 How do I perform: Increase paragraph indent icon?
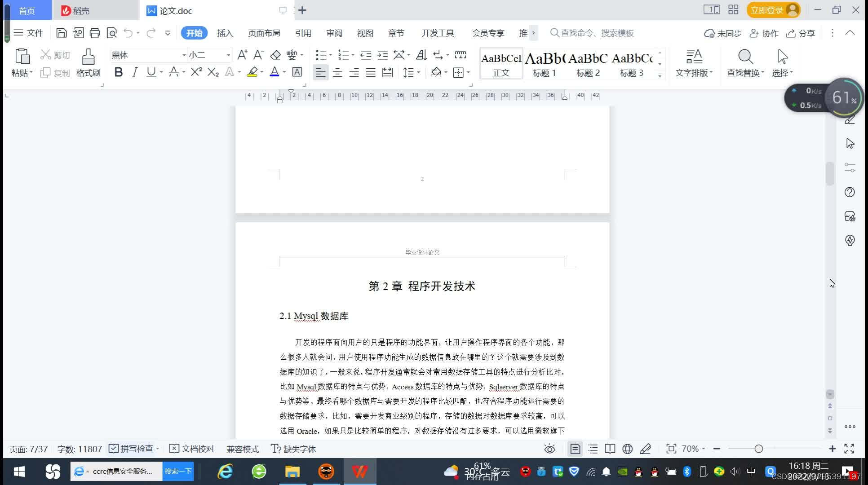[x=382, y=55]
